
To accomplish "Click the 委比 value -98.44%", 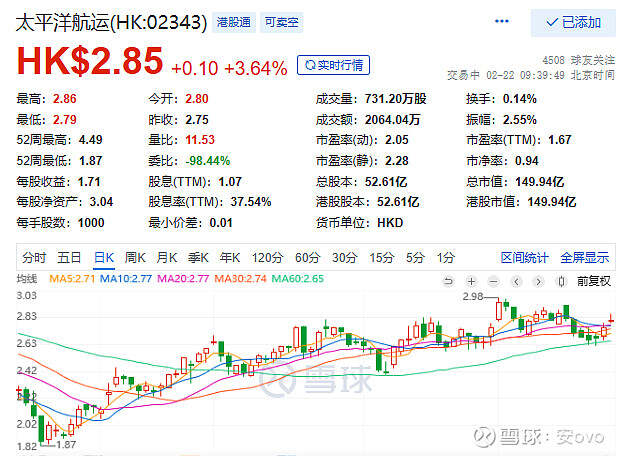I will pos(208,161).
